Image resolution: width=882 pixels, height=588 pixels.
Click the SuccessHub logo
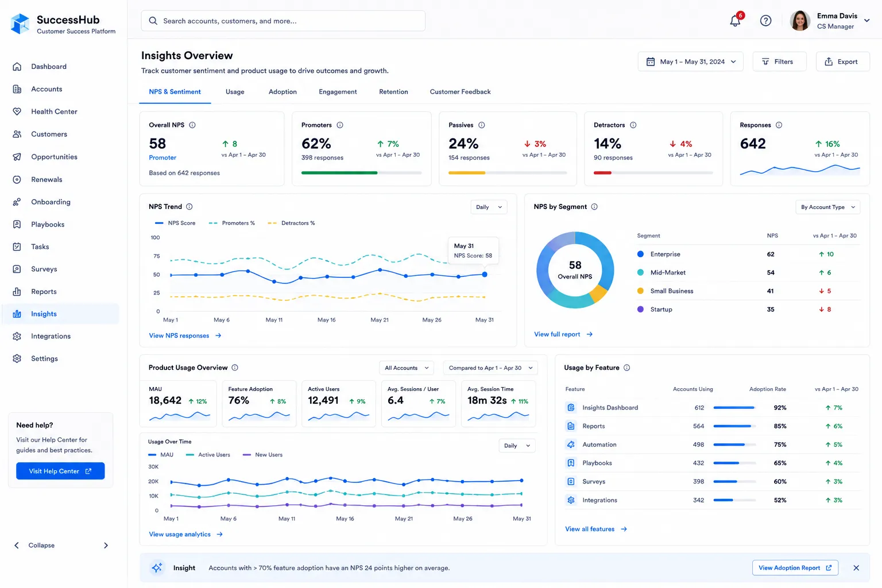tap(20, 24)
